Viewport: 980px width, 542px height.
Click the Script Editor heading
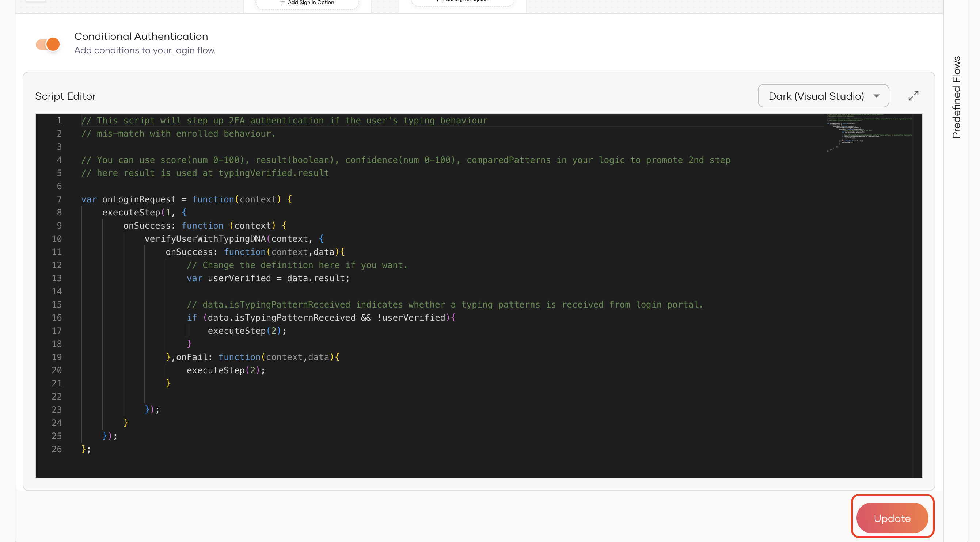pos(65,96)
